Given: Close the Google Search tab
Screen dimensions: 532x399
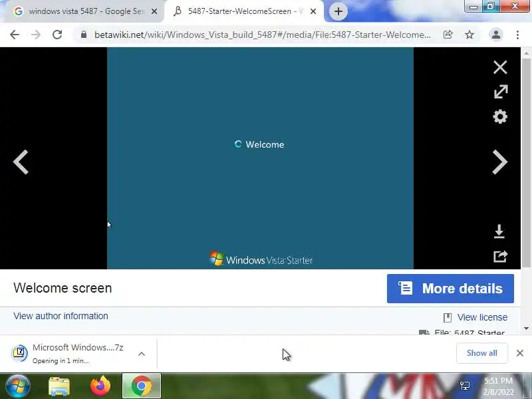Looking at the screenshot, I should coord(154,11).
